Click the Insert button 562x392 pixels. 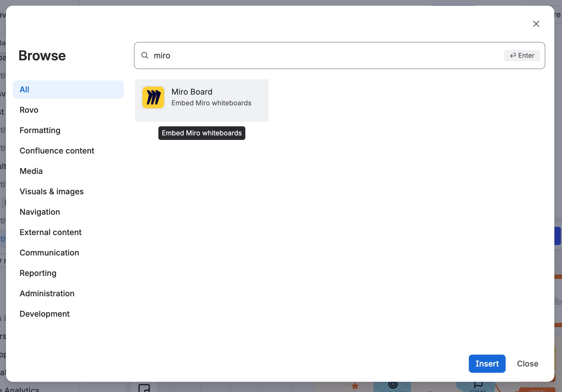pyautogui.click(x=487, y=364)
